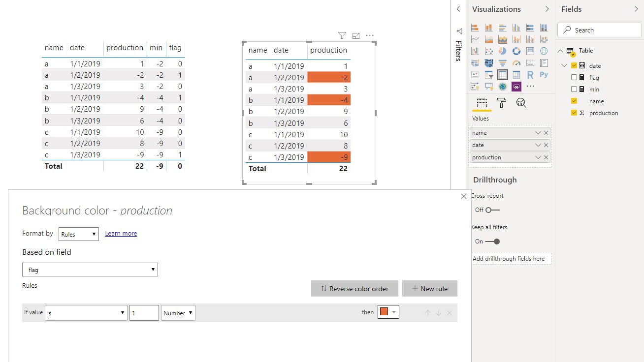644x362 pixels.
Task: Collapse the Table fields group
Action: [561, 51]
